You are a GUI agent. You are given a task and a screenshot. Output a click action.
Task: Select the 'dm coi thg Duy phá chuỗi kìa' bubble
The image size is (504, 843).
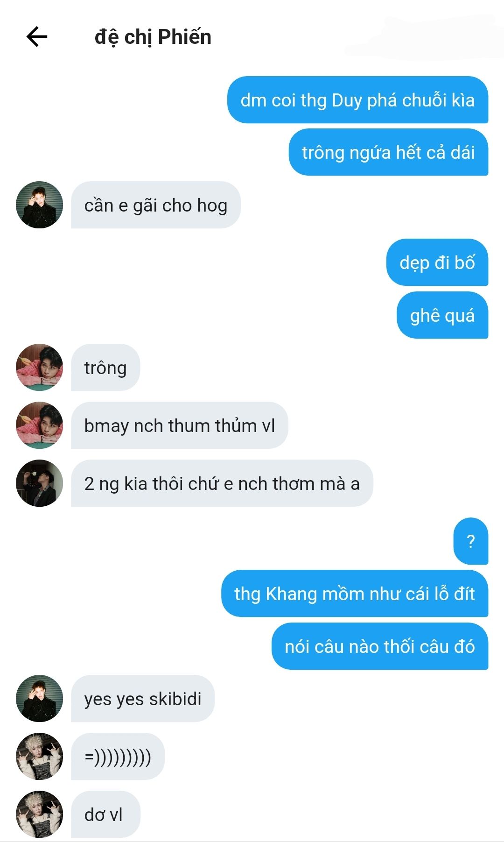357,100
